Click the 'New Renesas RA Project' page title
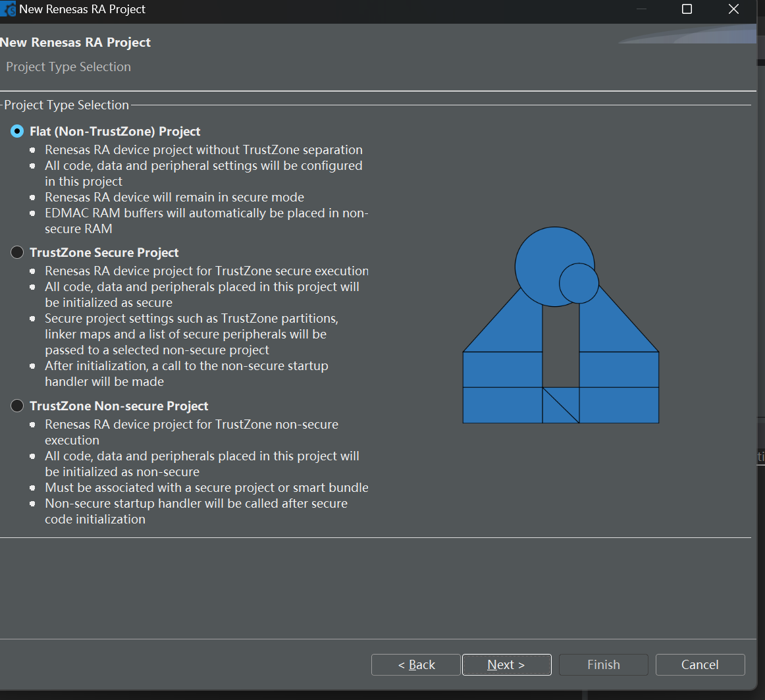Image resolution: width=765 pixels, height=700 pixels. pos(75,42)
